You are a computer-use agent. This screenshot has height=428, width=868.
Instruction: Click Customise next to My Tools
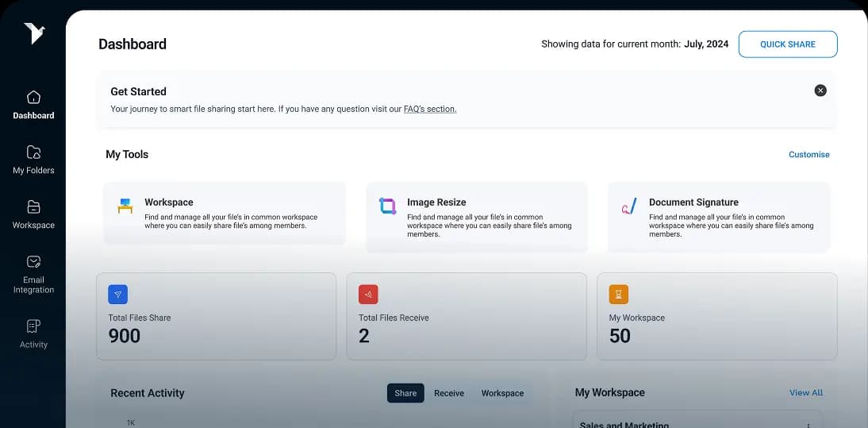pyautogui.click(x=808, y=155)
